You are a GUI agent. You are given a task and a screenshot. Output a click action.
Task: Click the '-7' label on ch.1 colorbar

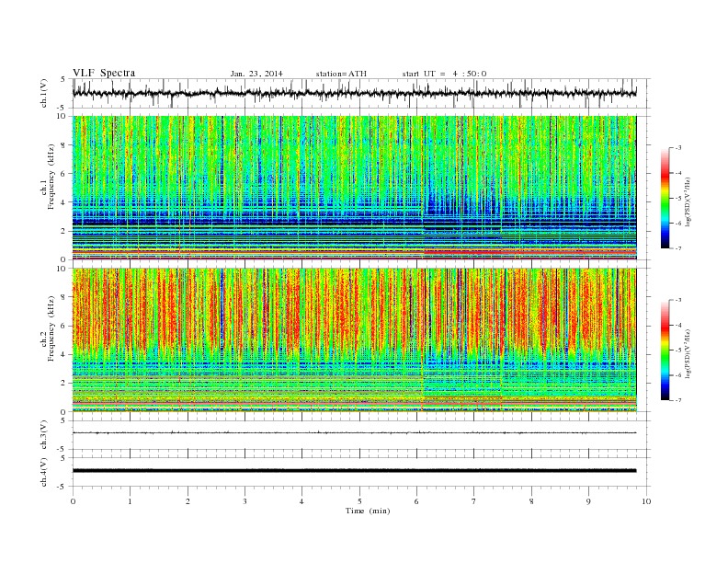coord(678,249)
